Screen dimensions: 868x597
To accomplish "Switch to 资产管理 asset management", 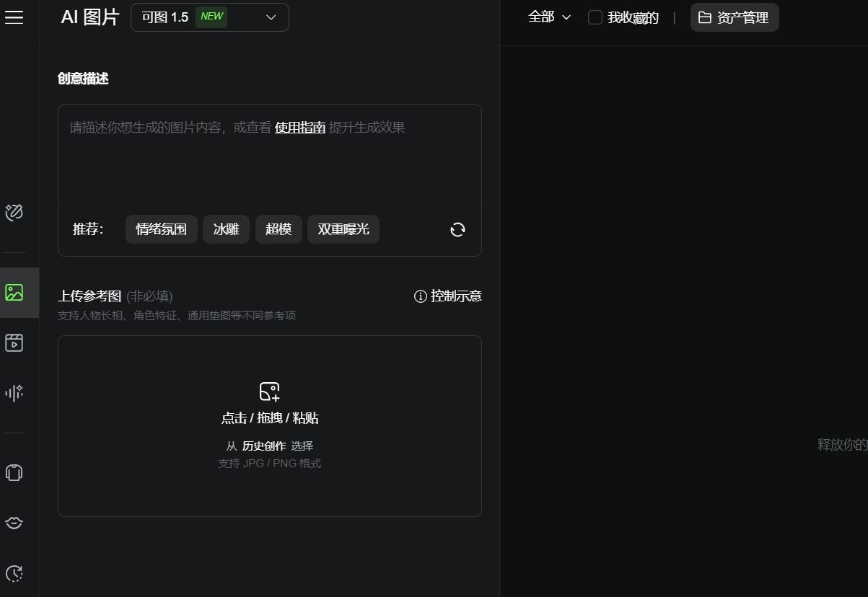I will pyautogui.click(x=734, y=17).
